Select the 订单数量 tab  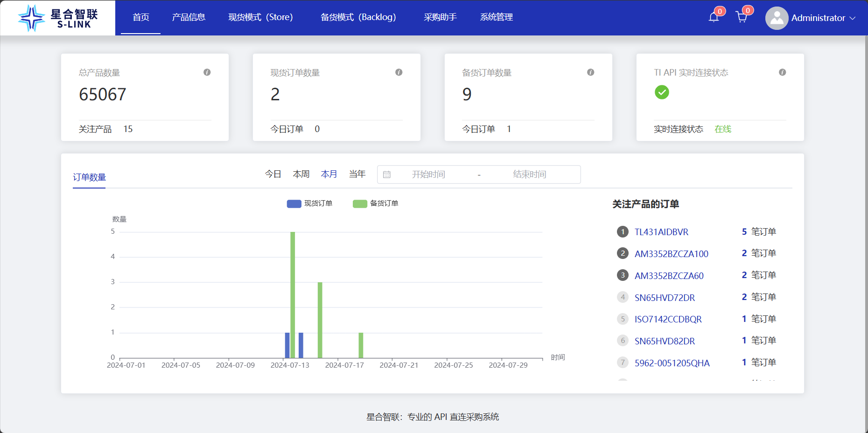(89, 177)
